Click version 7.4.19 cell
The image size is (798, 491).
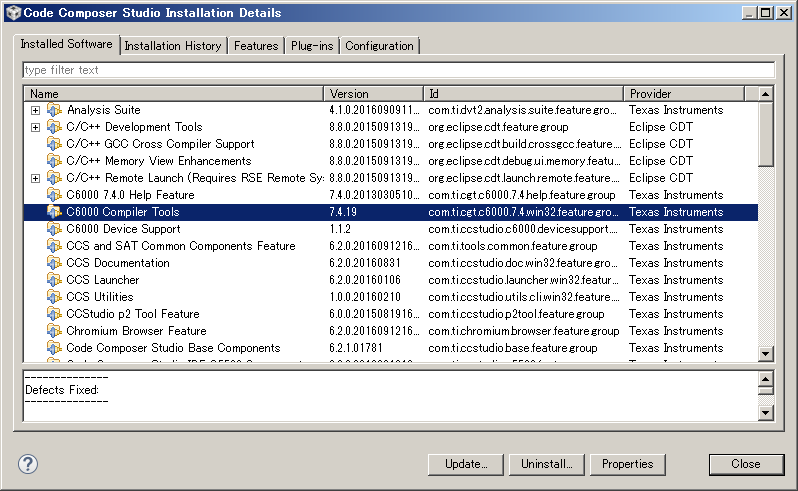[343, 212]
